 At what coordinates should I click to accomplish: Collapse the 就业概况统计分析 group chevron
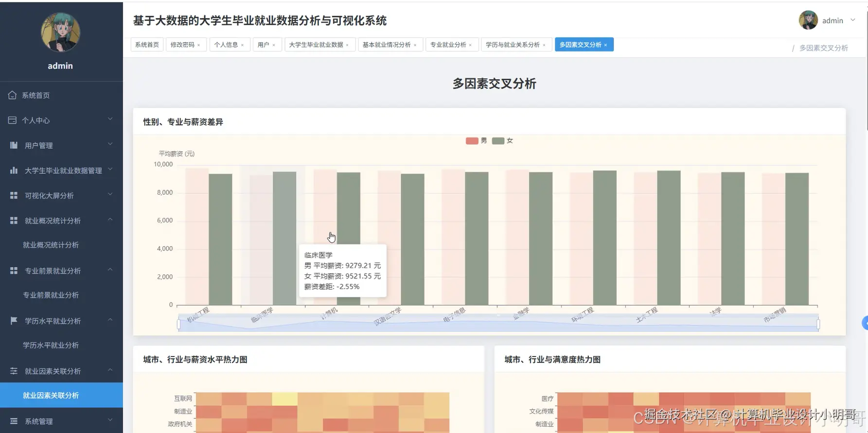point(110,219)
